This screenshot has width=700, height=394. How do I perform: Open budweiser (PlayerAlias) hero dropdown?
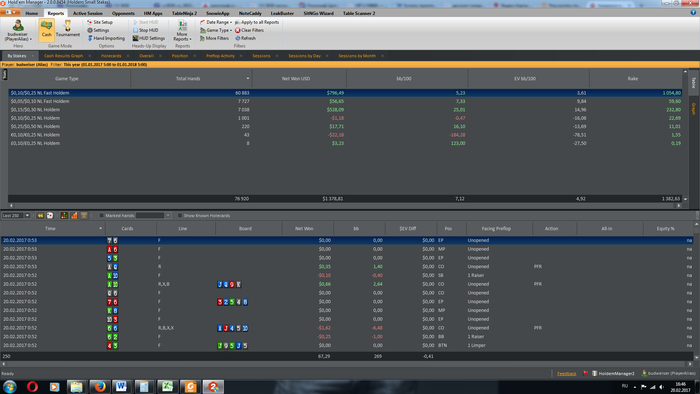18,30
